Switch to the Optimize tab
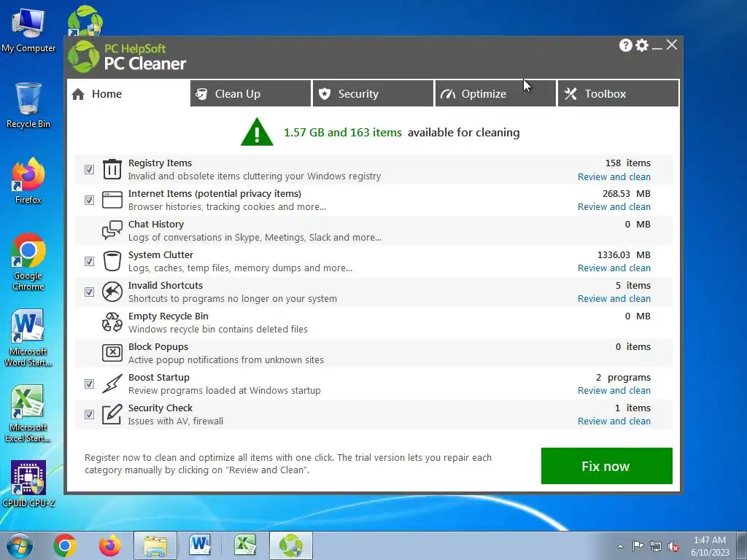The width and height of the screenshot is (747, 560). point(495,94)
